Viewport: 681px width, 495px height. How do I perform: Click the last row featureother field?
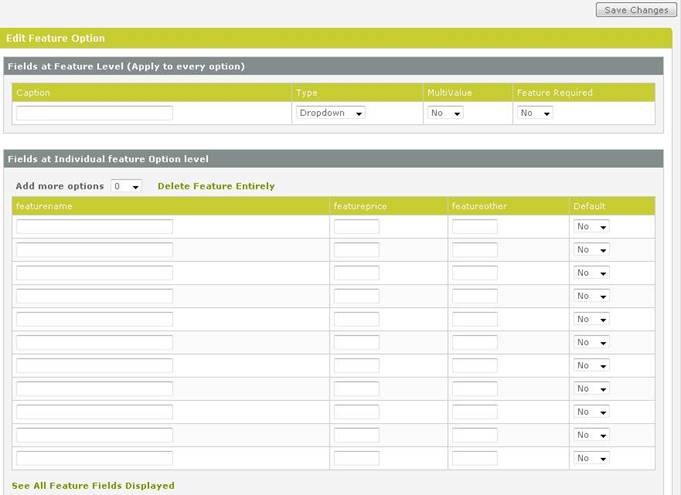coord(474,458)
